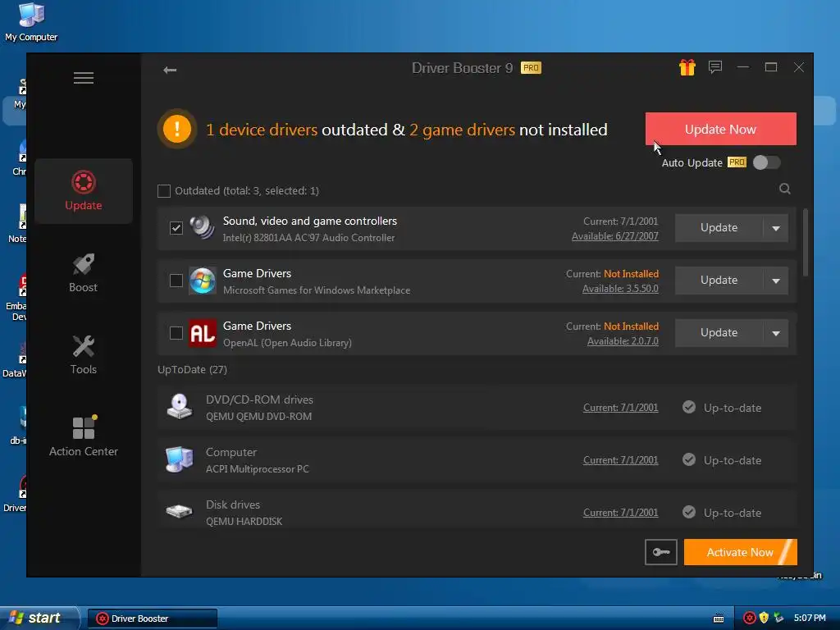This screenshot has height=630, width=840.
Task: Open the gift box promotions icon
Action: pyautogui.click(x=687, y=67)
